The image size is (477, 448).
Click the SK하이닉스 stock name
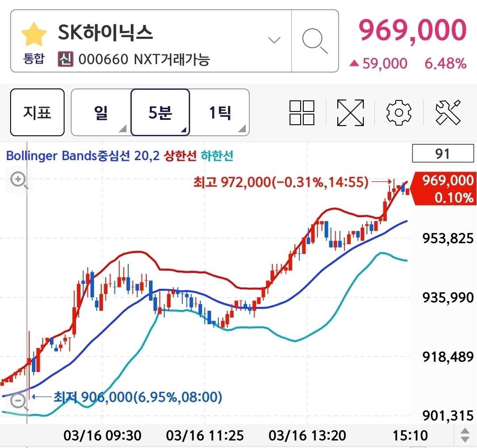105,32
